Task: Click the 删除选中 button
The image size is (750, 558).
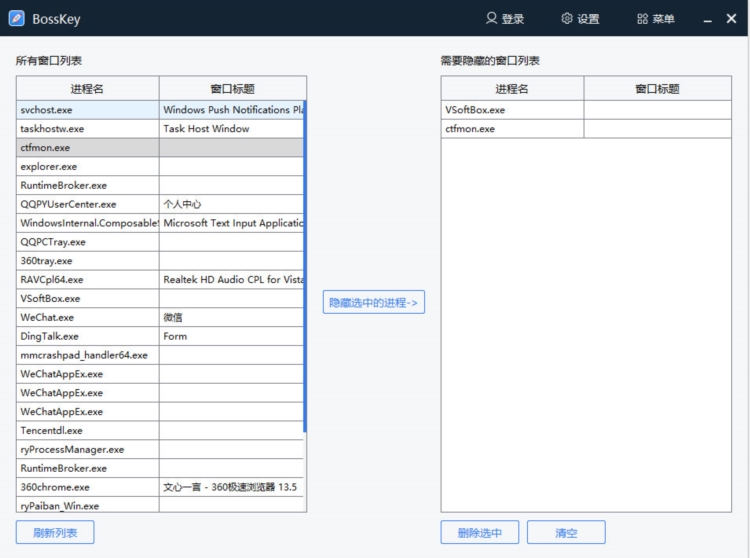Action: point(479,533)
